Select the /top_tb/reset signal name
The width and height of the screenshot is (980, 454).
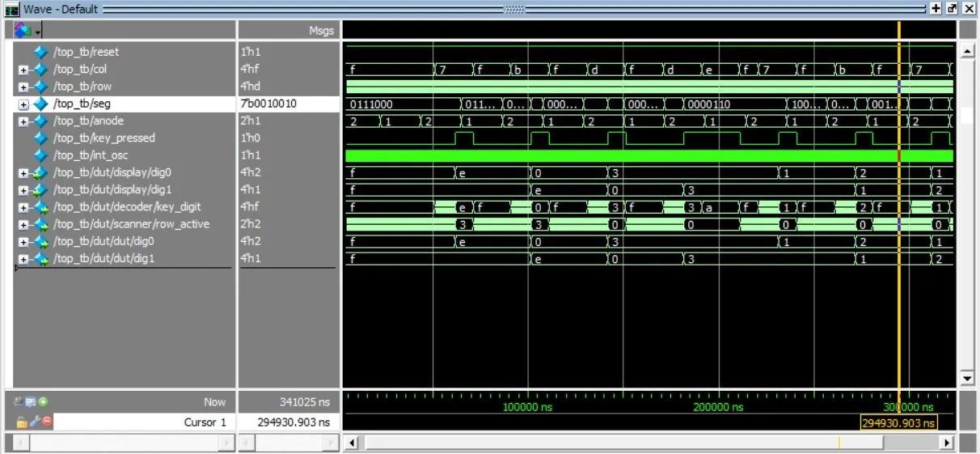86,52
